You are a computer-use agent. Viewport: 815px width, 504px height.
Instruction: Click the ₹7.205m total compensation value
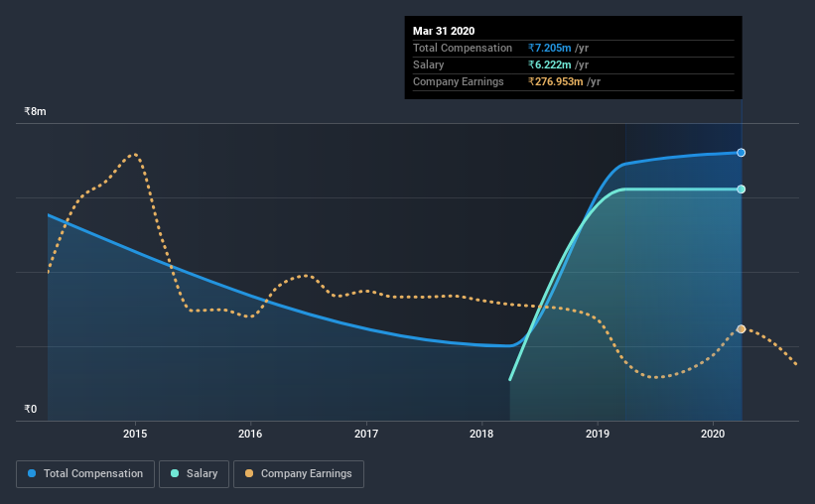[x=549, y=48]
